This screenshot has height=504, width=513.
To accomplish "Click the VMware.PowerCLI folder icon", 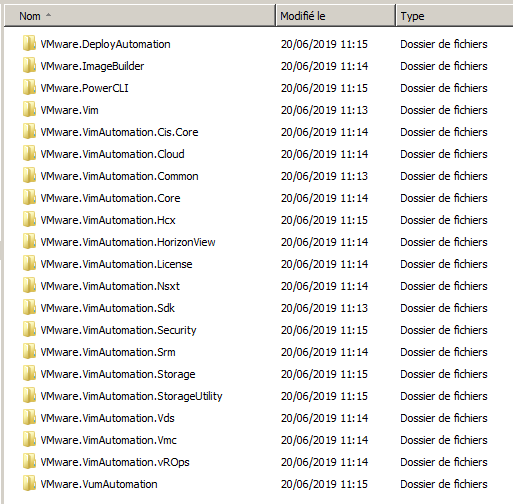I will coord(29,88).
